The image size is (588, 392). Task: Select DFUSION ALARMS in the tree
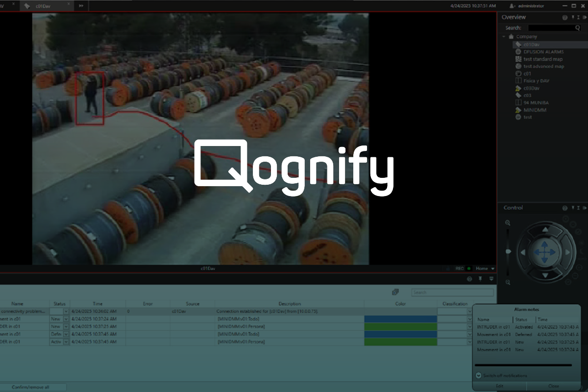point(543,51)
